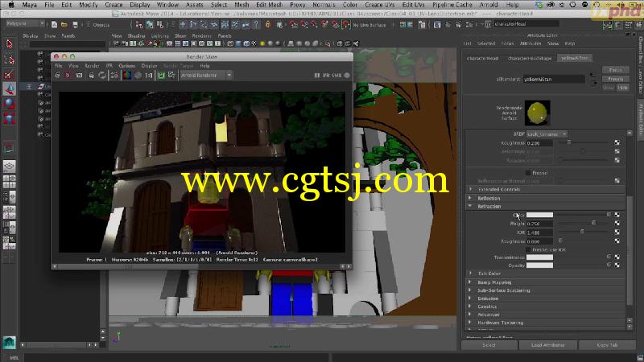The height and width of the screenshot is (362, 644).
Task: Click the IPR render icon in Render View
Action: click(91, 75)
